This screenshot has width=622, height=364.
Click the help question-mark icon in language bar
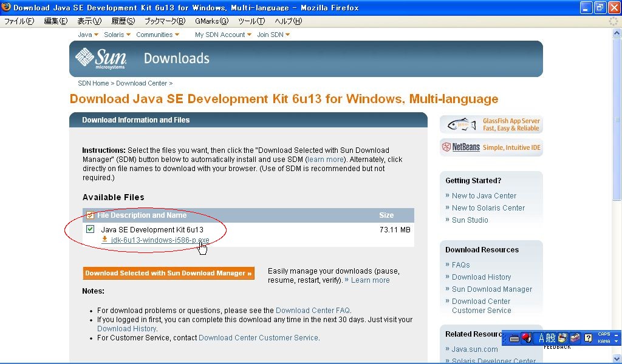pos(589,338)
